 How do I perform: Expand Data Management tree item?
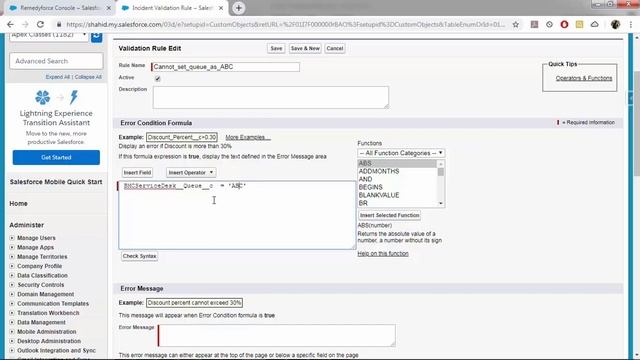click(x=12, y=322)
